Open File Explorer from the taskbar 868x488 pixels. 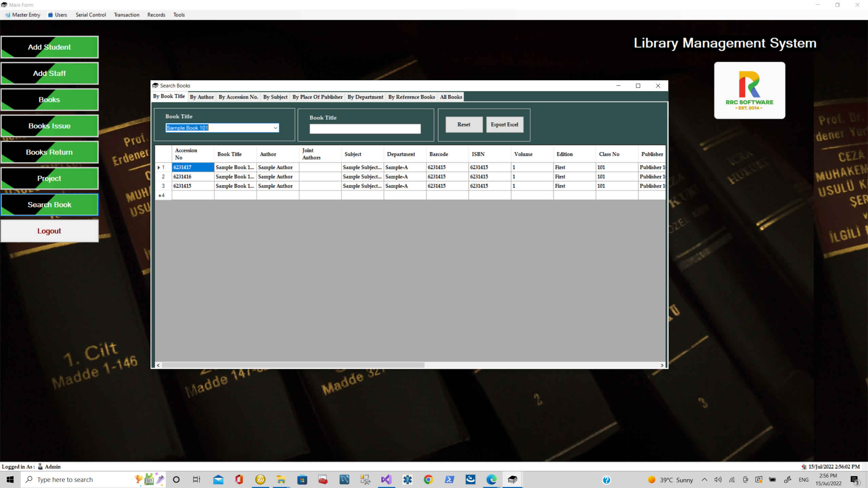281,479
